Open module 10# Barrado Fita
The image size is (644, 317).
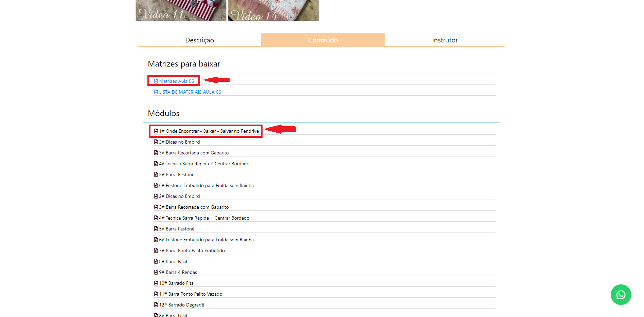[176, 283]
